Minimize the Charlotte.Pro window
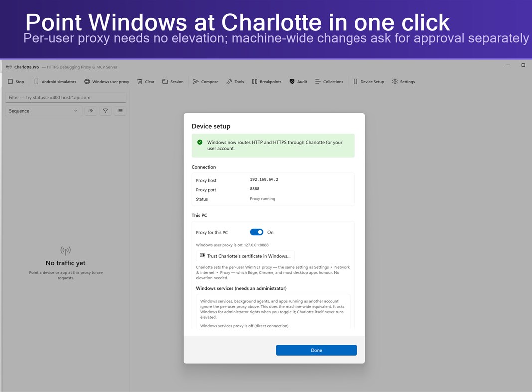The image size is (532, 392). [508, 65]
